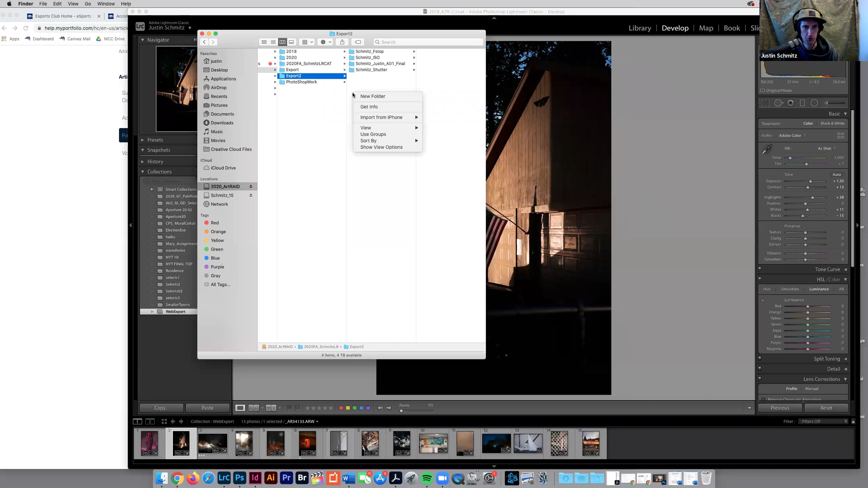
Task: Adjust the Exposure slider handle
Action: click(810, 181)
